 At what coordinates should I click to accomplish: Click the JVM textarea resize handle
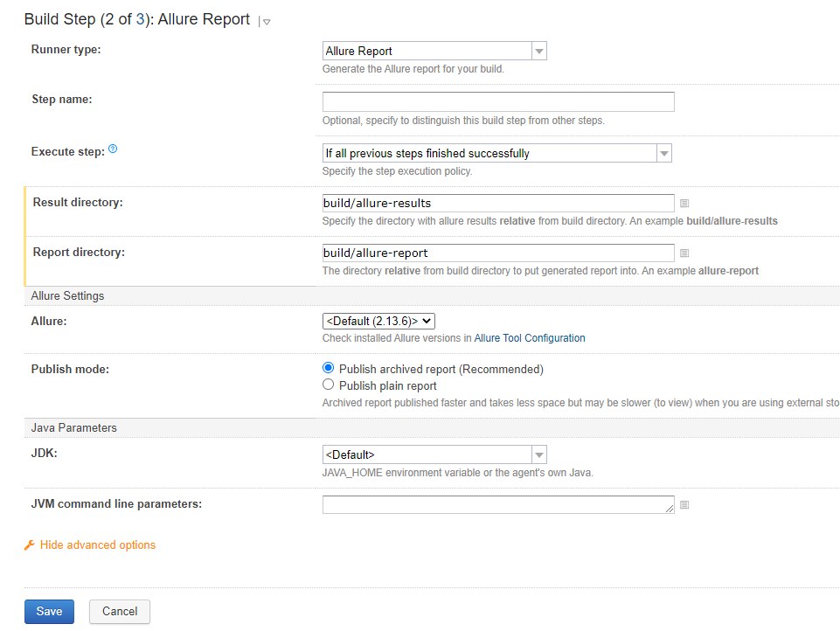[670, 509]
